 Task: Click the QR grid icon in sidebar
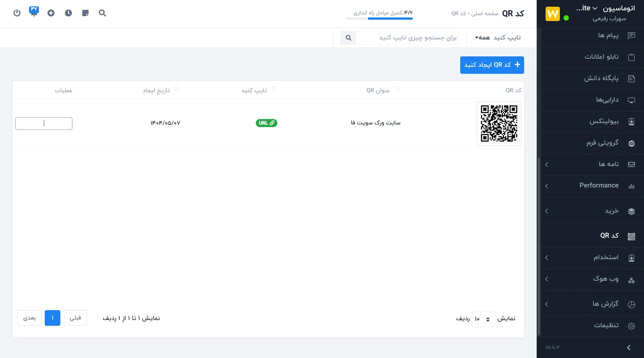pos(631,237)
